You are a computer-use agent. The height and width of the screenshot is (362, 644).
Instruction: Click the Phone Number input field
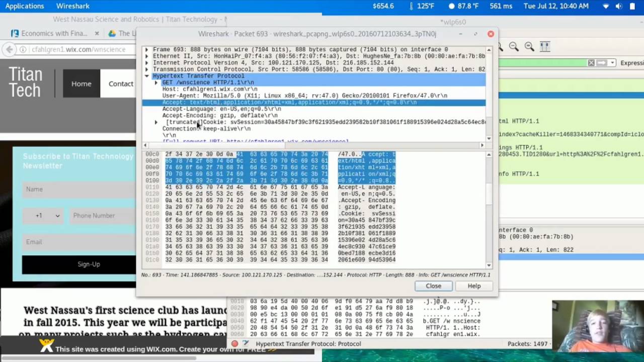tap(102, 216)
